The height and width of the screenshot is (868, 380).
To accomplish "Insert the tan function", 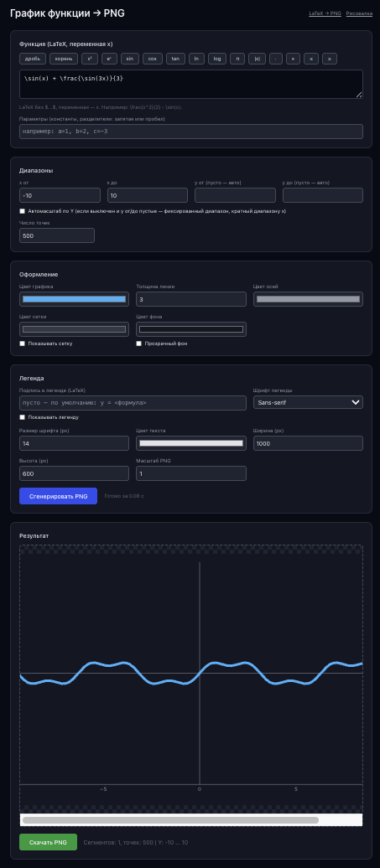I will [175, 59].
